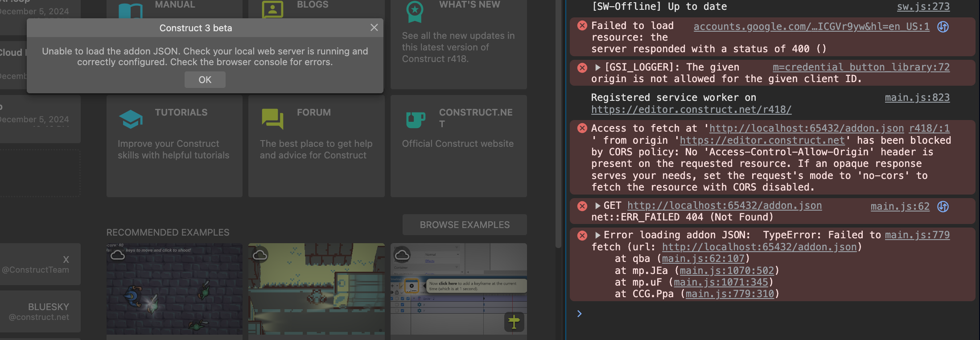Open main.js:823 source link
This screenshot has width=980, height=340.
(917, 98)
